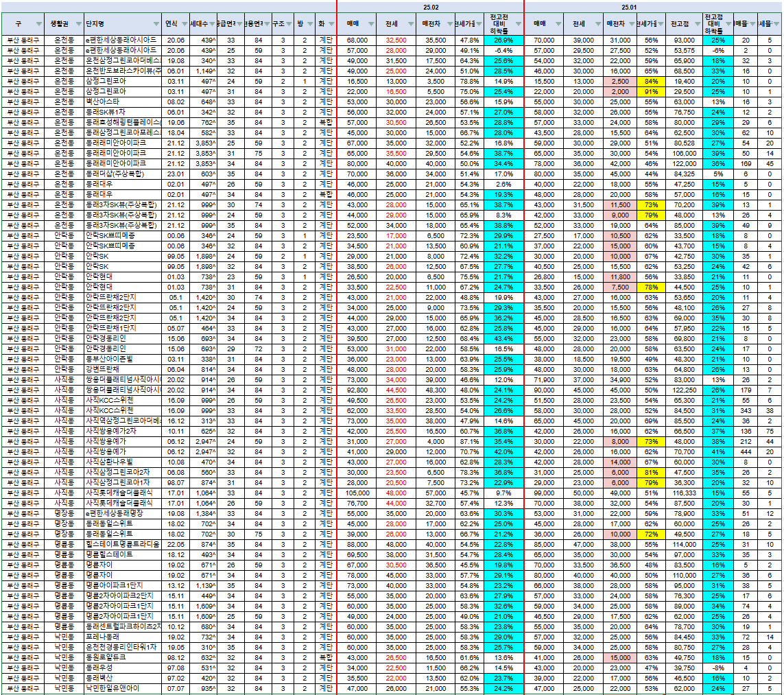Screen dimensions: 784x695
Task: Open the 세물 column filter arrow
Action: 776,24
